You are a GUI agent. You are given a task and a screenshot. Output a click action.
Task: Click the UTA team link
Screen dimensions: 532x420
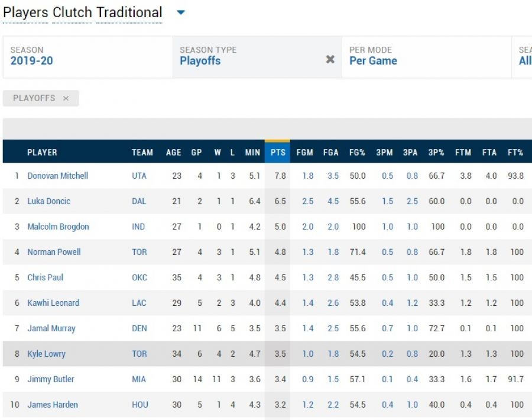[x=139, y=176]
